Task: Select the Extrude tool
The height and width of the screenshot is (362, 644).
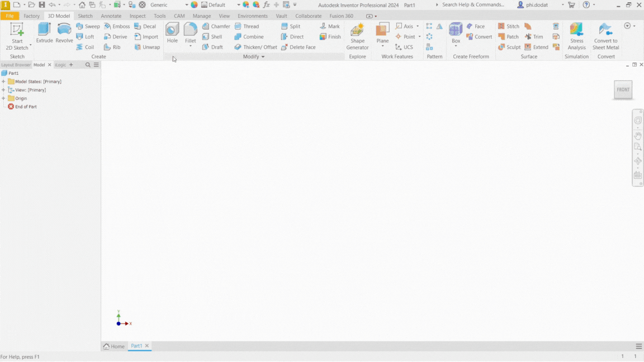Action: pyautogui.click(x=44, y=33)
